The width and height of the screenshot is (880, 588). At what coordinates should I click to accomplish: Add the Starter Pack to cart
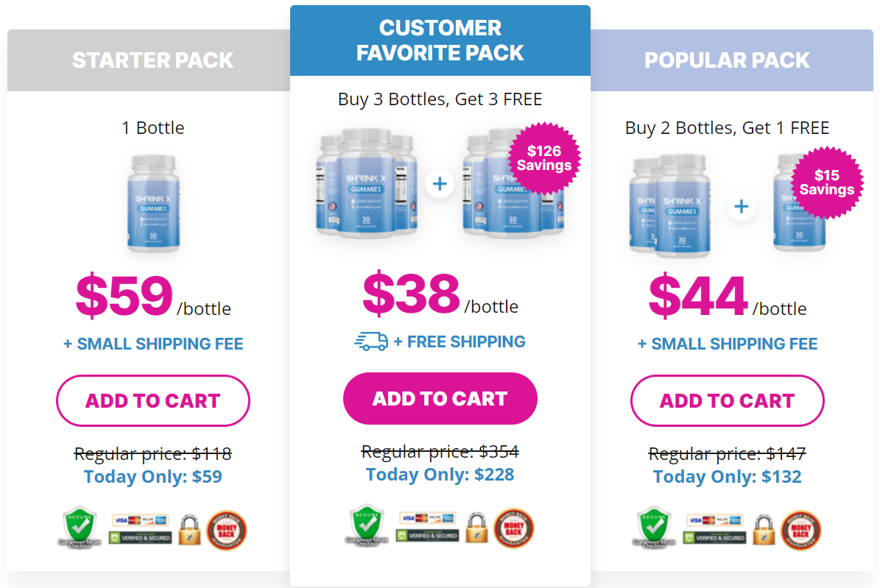152,400
